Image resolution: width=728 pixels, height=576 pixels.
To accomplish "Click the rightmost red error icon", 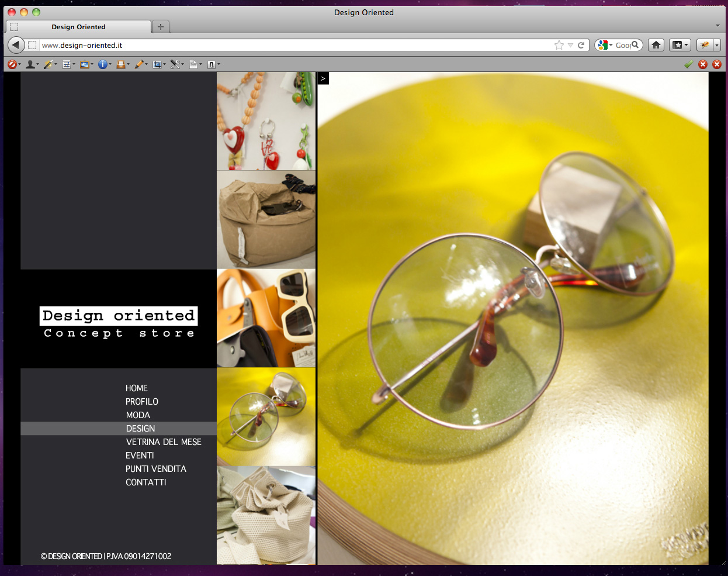I will [x=717, y=64].
